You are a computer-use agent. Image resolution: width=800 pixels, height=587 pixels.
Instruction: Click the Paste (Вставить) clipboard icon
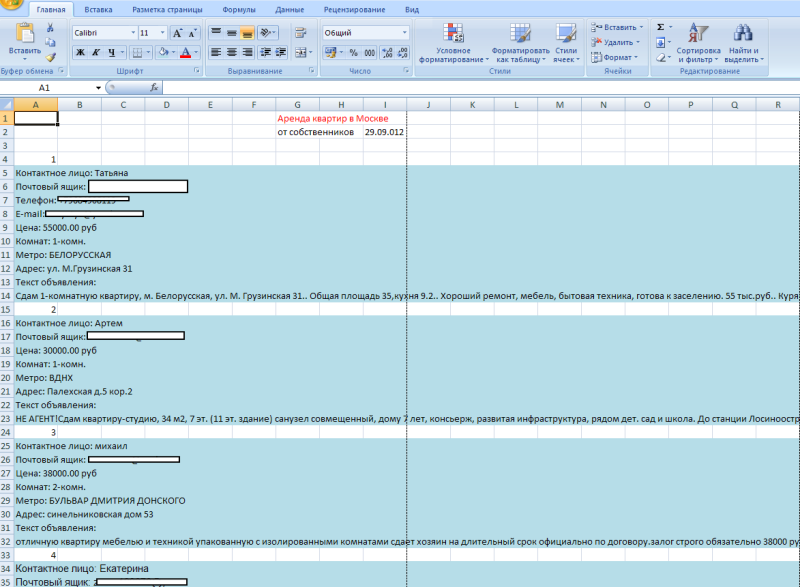(x=24, y=34)
